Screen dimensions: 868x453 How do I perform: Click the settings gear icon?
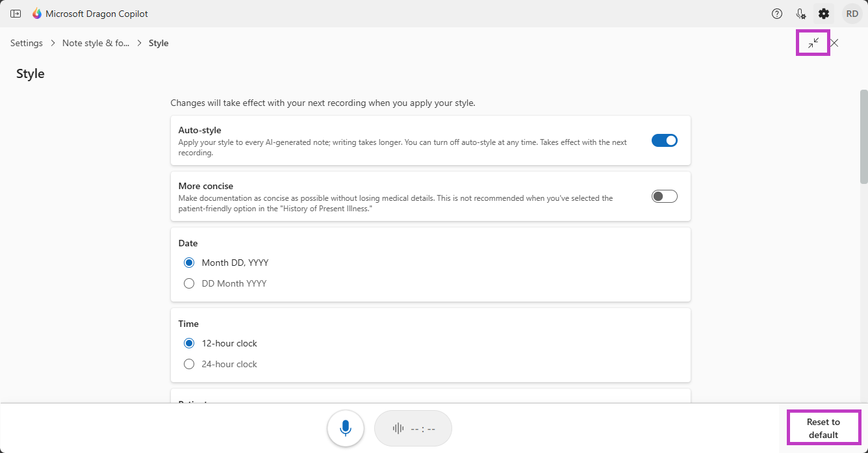824,14
